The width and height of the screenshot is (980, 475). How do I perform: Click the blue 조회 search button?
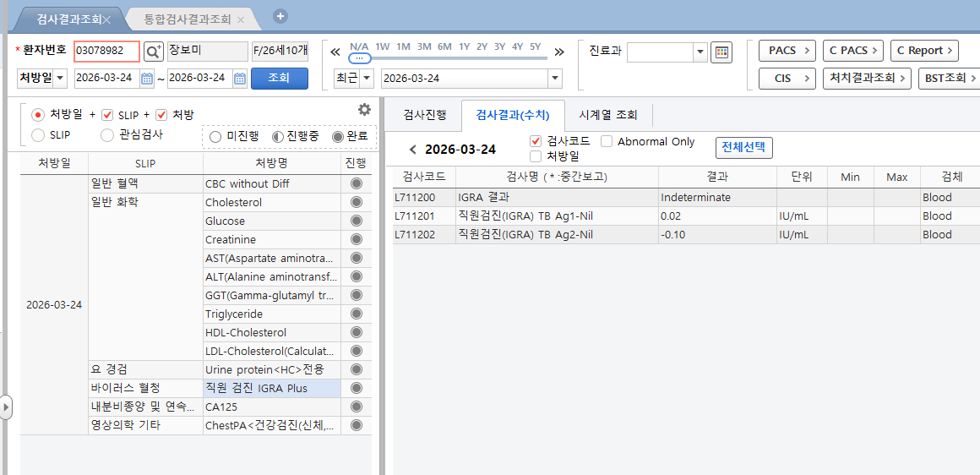pos(280,78)
